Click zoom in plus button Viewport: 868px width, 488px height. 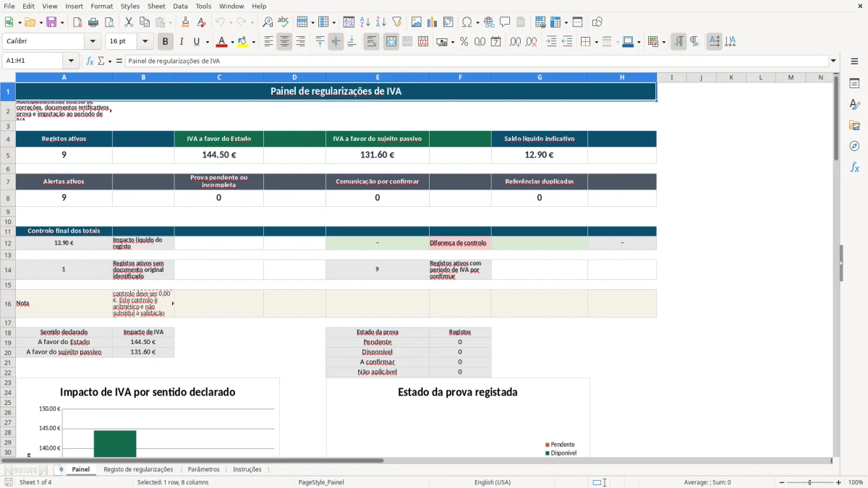(839, 482)
